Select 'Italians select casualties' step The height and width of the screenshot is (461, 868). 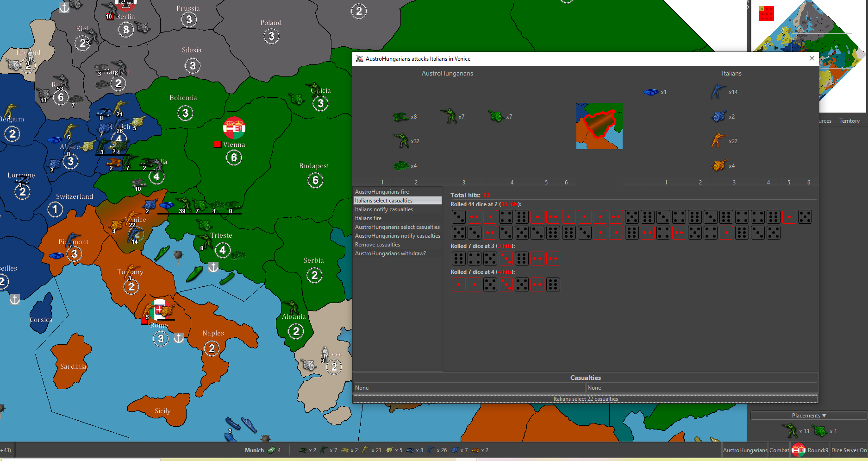[398, 201]
